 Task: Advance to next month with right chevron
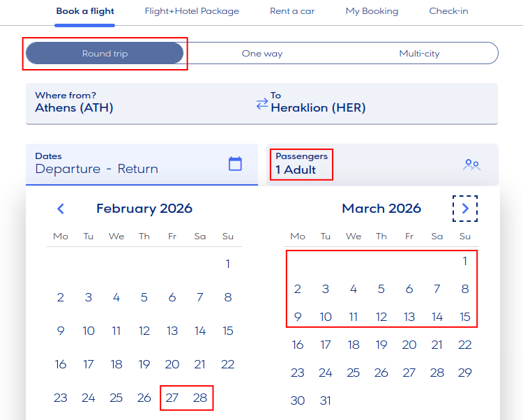click(x=465, y=209)
